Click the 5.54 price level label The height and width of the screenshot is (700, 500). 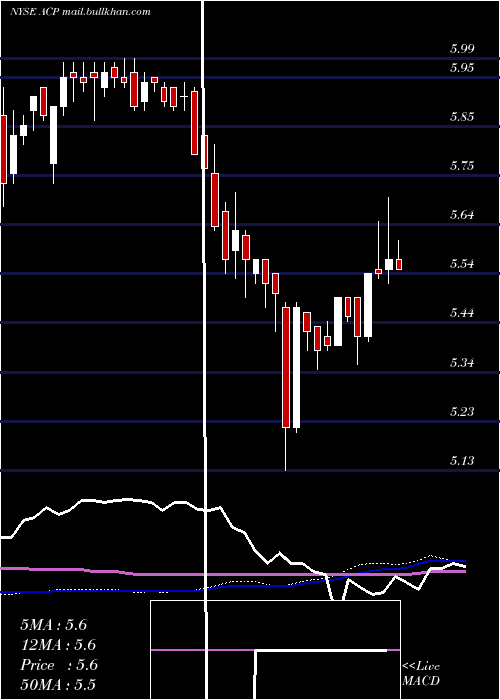(x=462, y=264)
